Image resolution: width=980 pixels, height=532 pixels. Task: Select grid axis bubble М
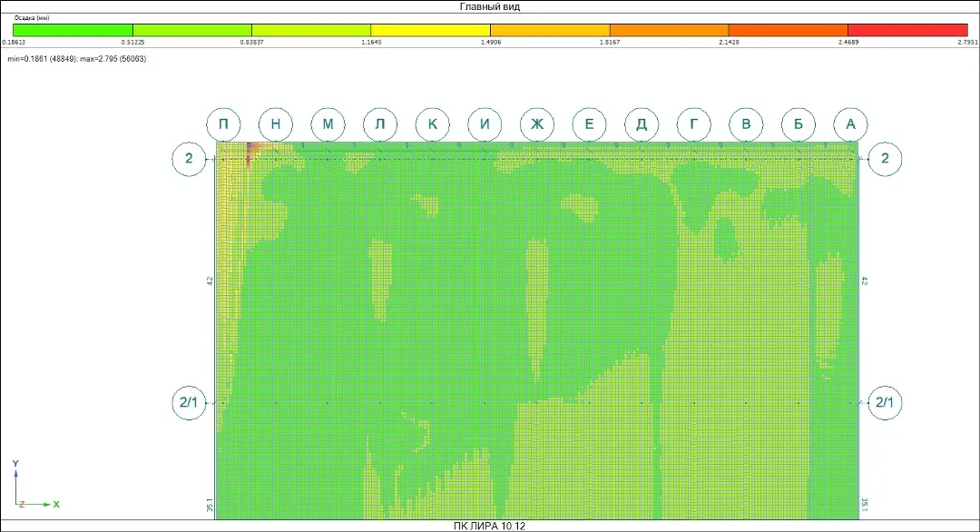(x=328, y=123)
